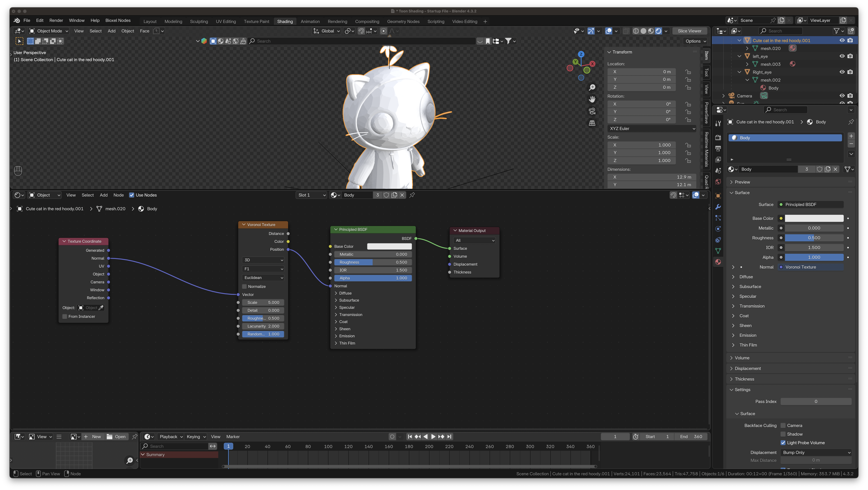The height and width of the screenshot is (490, 868).
Task: Open the Output properties printer icon
Action: pyautogui.click(x=718, y=148)
